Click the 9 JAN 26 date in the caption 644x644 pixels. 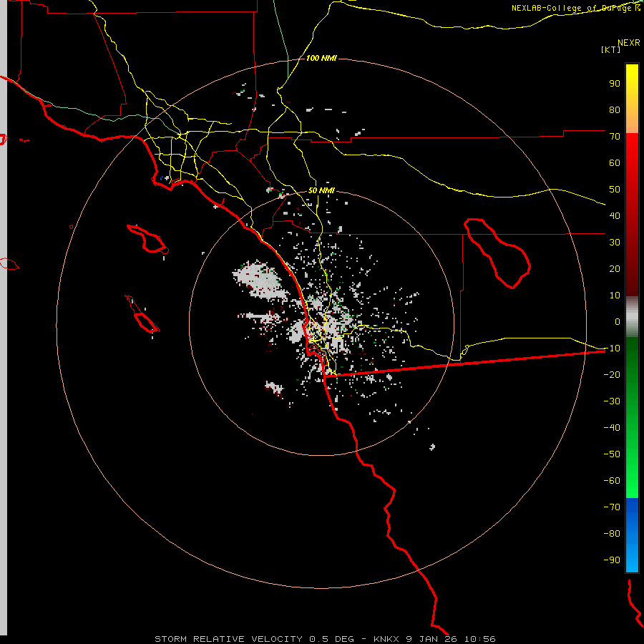[431, 639]
